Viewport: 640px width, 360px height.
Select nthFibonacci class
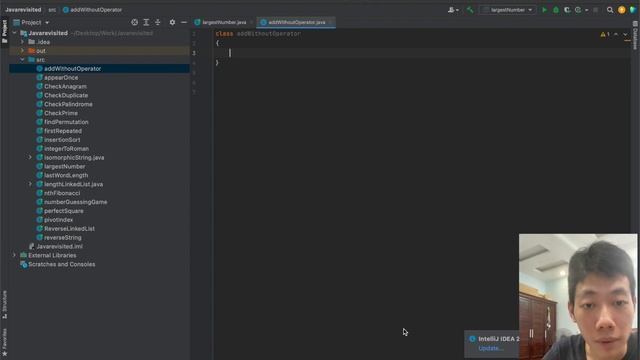coord(62,193)
